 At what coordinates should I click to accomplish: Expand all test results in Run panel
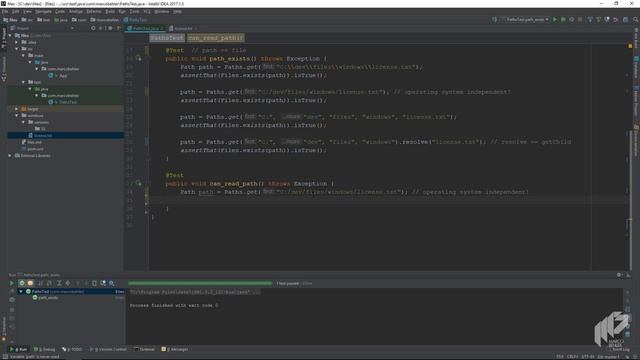tap(59, 283)
